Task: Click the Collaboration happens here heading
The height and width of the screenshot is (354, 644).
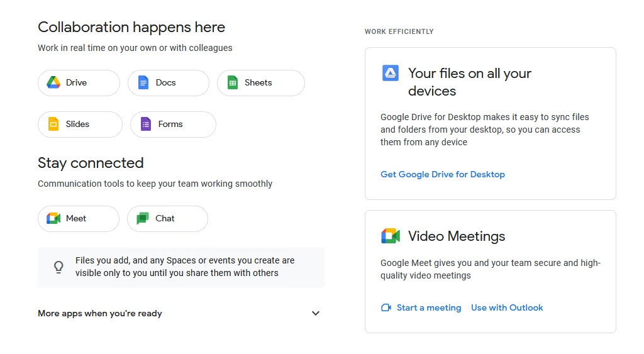Action: tap(131, 27)
